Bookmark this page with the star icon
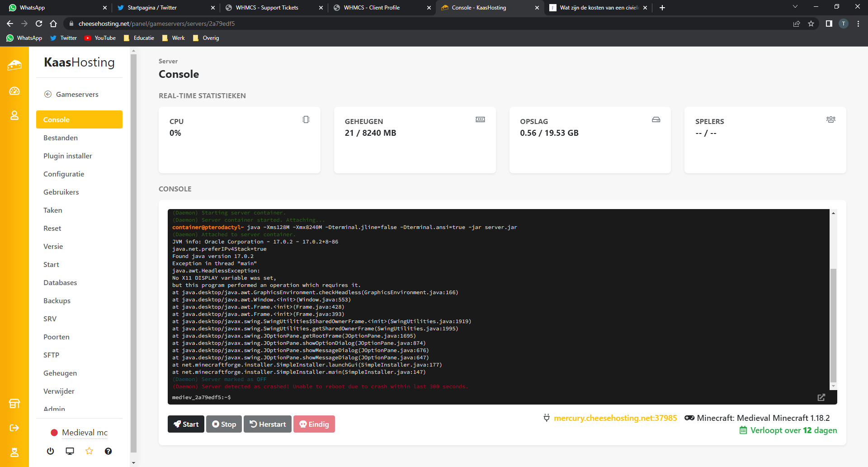Image resolution: width=868 pixels, height=467 pixels. [811, 24]
